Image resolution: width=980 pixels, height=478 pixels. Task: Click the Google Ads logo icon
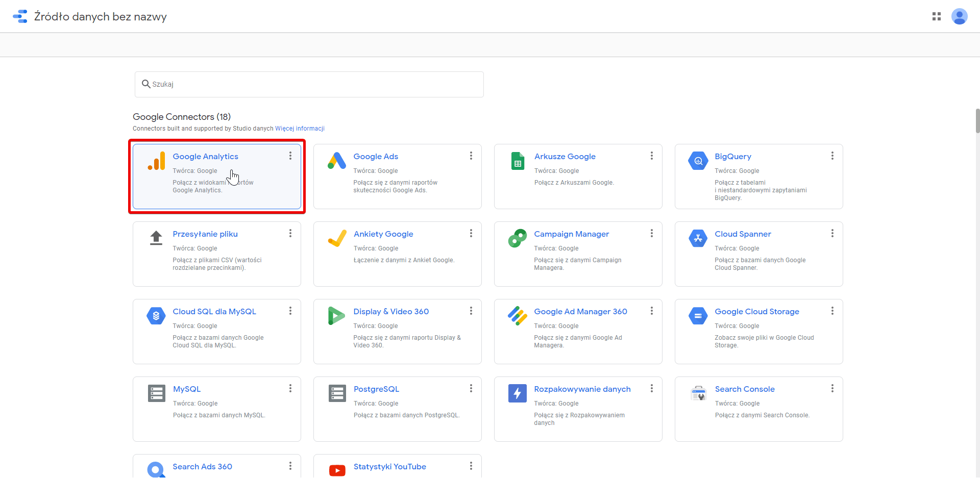pyautogui.click(x=337, y=161)
